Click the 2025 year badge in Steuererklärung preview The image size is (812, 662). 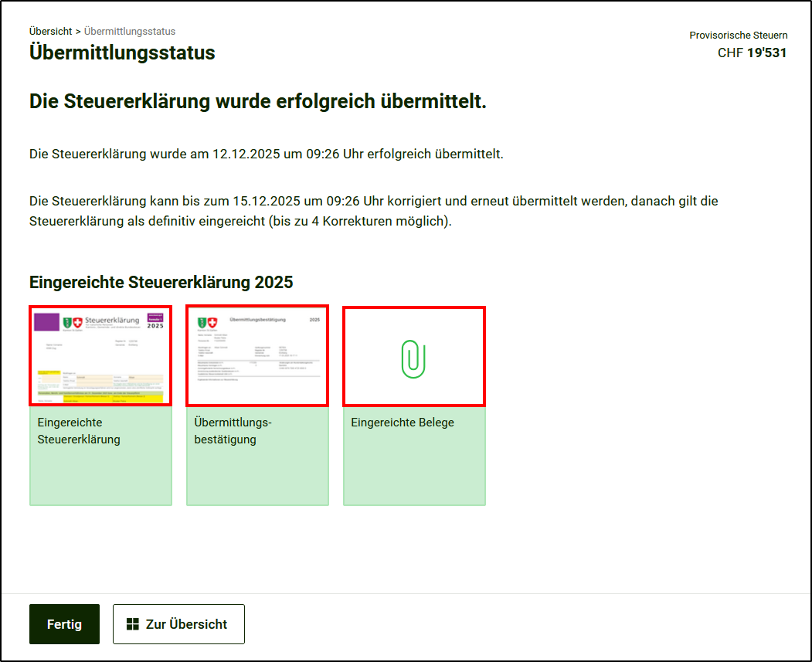point(155,323)
